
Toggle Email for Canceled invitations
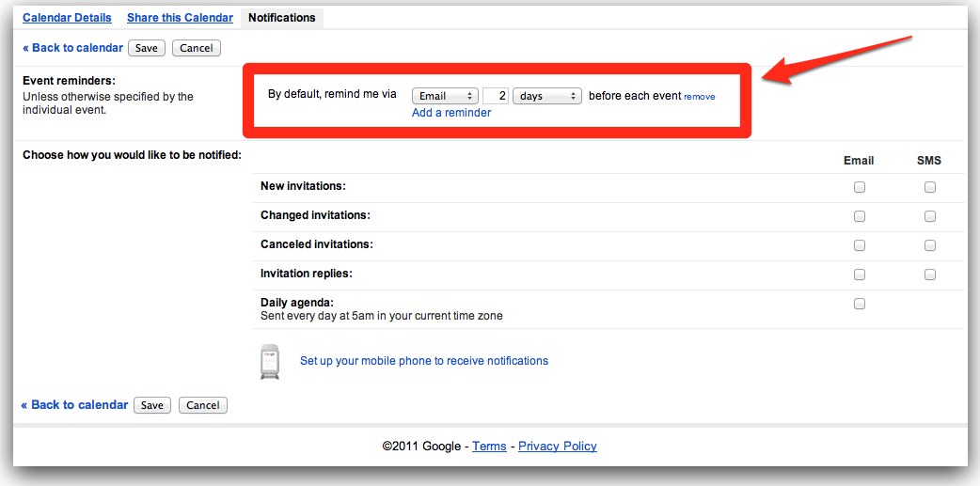point(859,245)
